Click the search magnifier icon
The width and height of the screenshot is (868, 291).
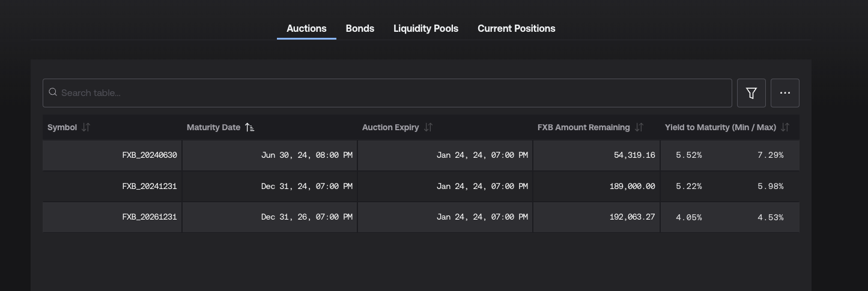(x=53, y=92)
